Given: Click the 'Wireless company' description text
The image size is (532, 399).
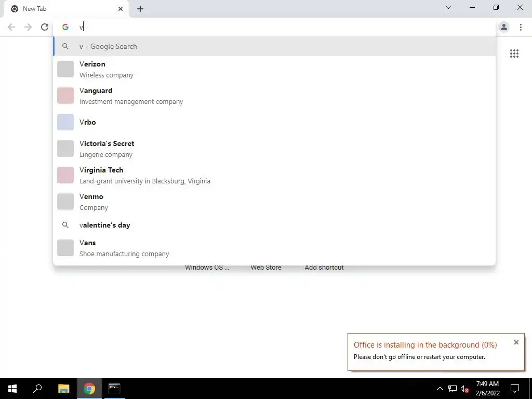Looking at the screenshot, I should click(x=106, y=75).
